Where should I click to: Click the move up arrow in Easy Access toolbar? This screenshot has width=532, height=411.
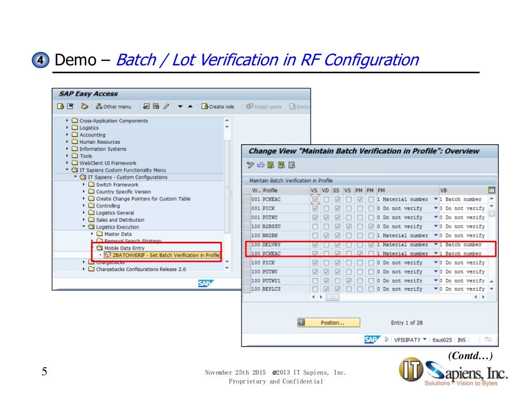click(190, 106)
